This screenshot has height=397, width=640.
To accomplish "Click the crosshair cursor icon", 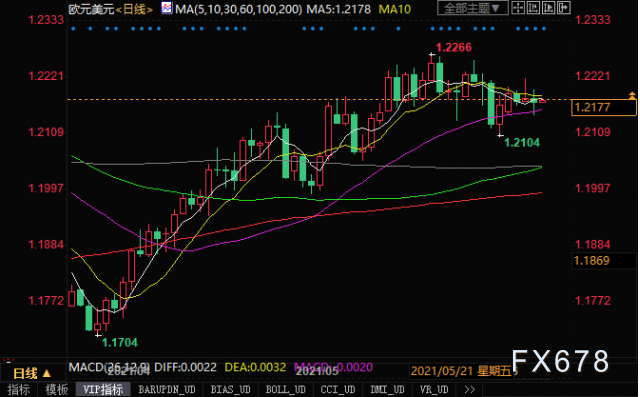I will [518, 8].
